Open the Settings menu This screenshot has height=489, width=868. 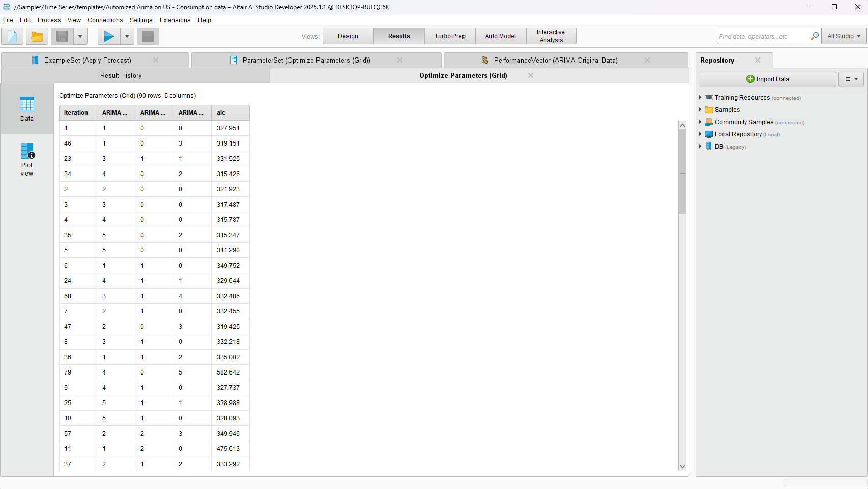coord(141,20)
